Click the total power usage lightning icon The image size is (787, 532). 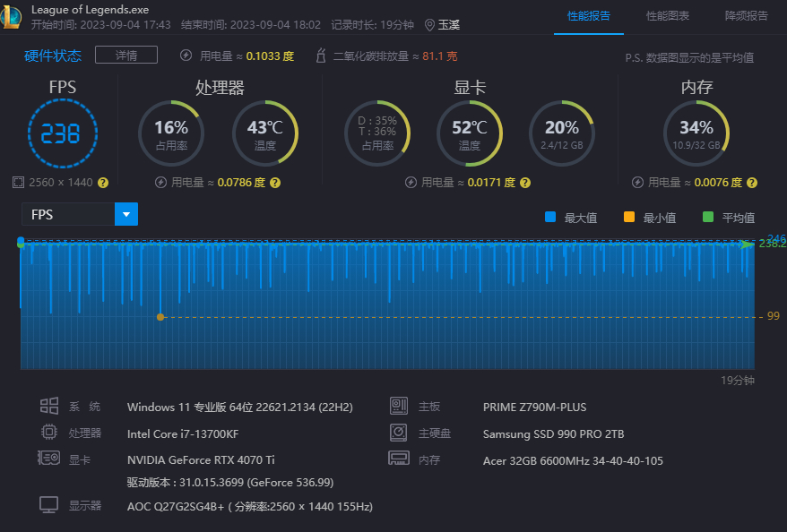pos(186,56)
